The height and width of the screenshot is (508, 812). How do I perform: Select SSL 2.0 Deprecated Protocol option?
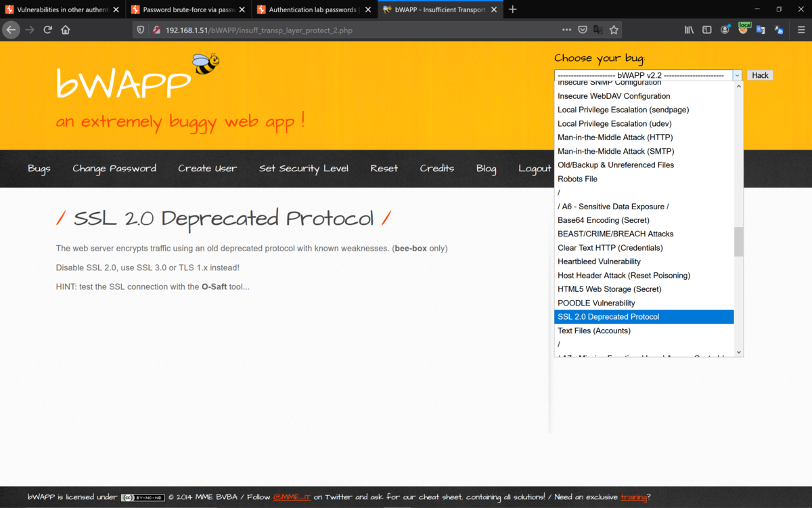[x=644, y=317]
